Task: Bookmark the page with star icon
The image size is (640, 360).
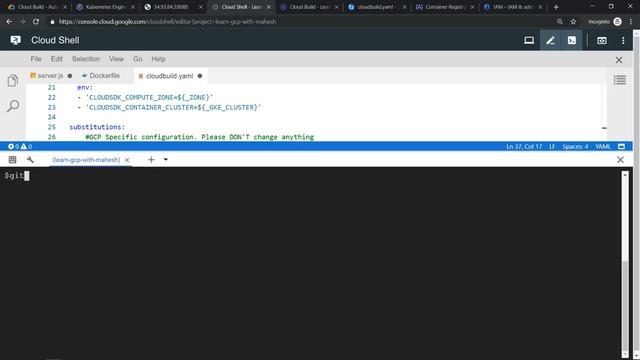Action: point(573,22)
